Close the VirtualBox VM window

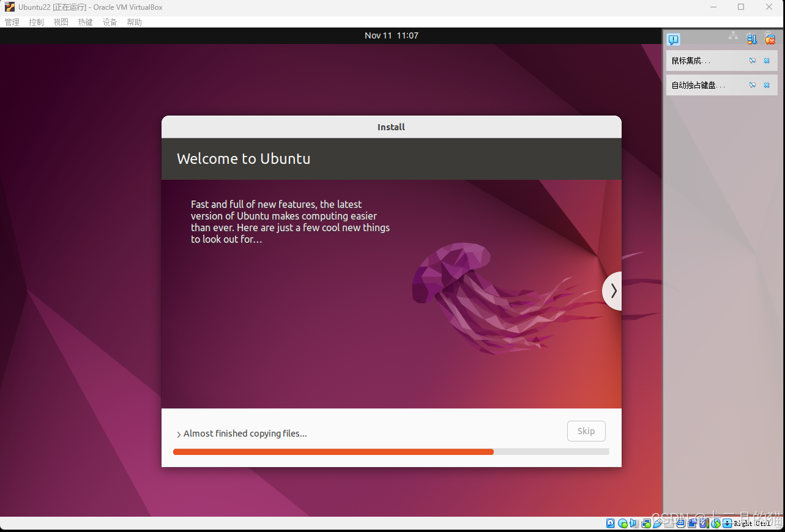coord(769,7)
